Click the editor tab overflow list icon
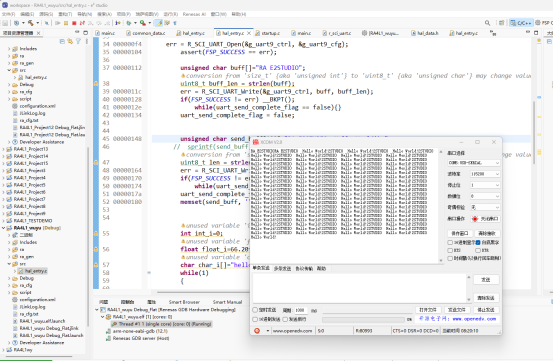The width and height of the screenshot is (554, 361). pos(493,33)
